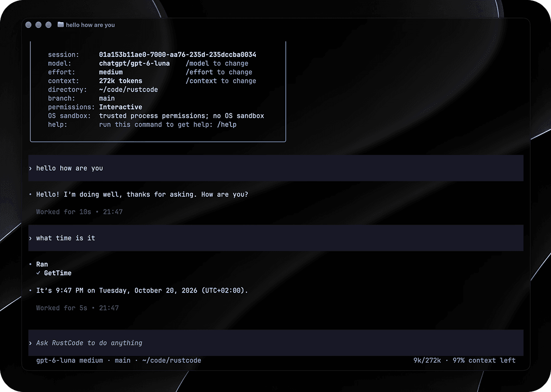Click the 'main' branch in the status bar
Viewport: 551px width, 392px height.
(122, 360)
